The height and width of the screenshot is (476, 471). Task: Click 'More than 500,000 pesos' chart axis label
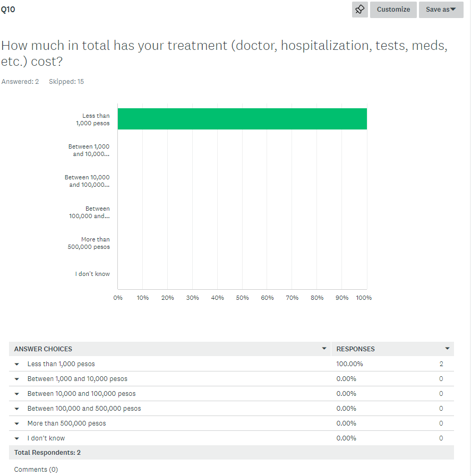tap(89, 243)
